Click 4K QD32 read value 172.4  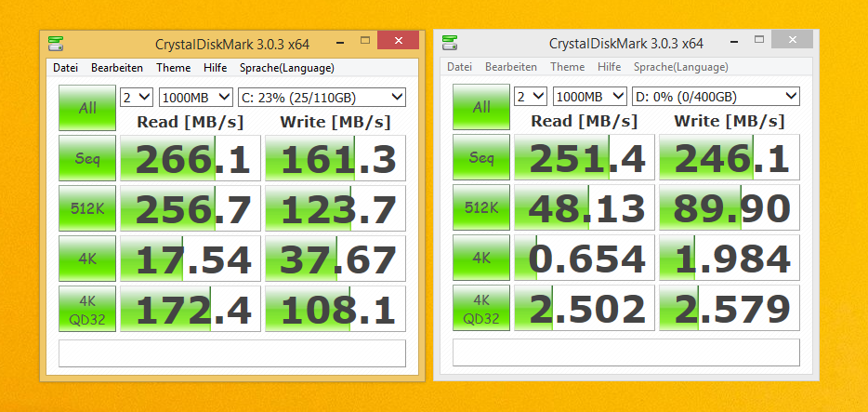(x=191, y=309)
